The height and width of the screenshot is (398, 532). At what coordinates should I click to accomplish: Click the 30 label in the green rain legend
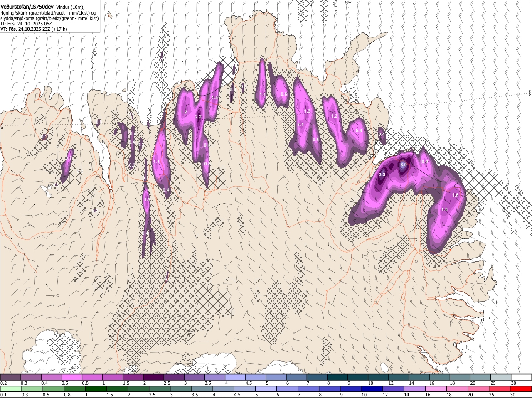point(514,395)
